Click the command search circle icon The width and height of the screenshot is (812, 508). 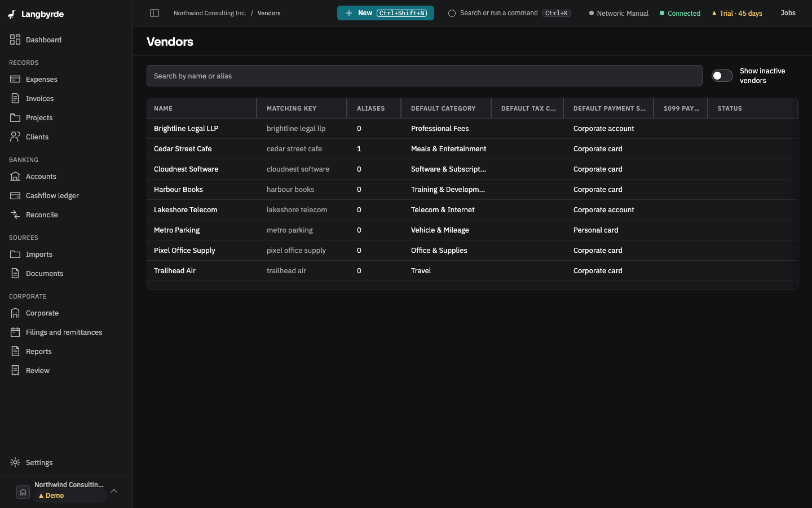pos(452,13)
